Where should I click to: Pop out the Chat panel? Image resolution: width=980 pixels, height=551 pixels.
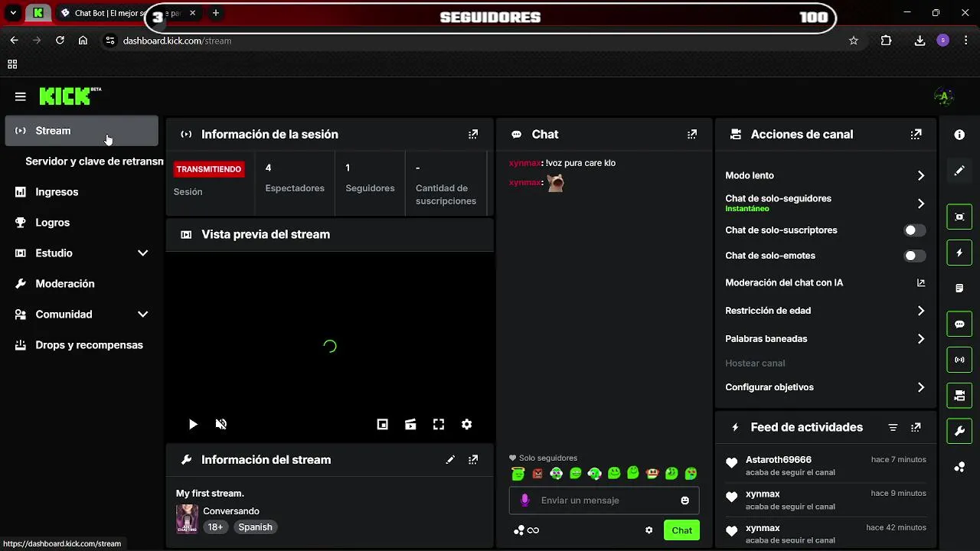pyautogui.click(x=692, y=134)
